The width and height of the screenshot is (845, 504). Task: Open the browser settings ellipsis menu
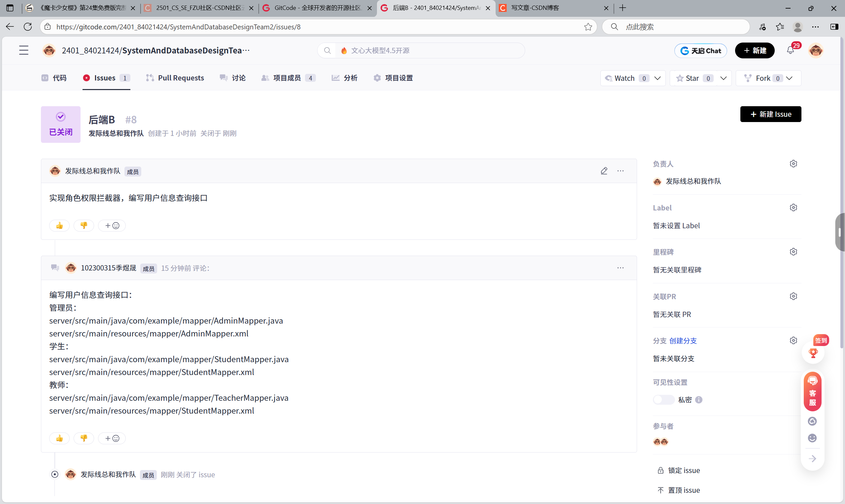815,27
